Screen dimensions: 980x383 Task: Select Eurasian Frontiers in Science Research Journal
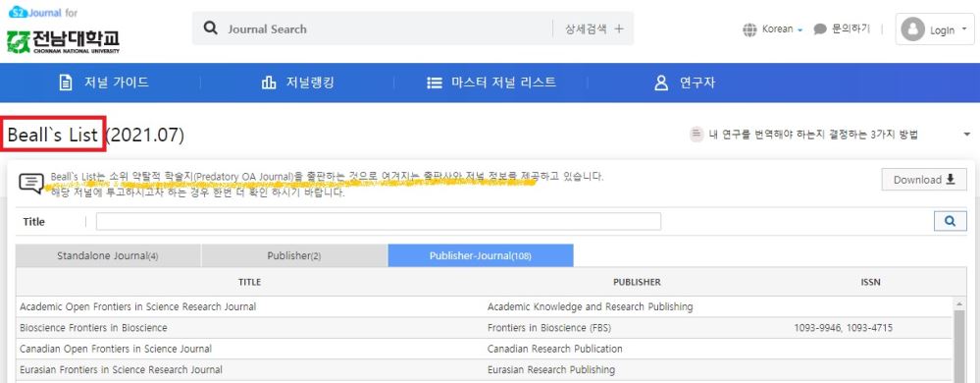[122, 370]
